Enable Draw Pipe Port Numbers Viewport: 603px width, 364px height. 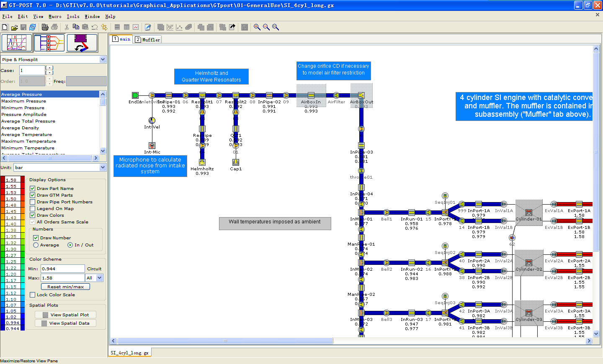pyautogui.click(x=33, y=202)
